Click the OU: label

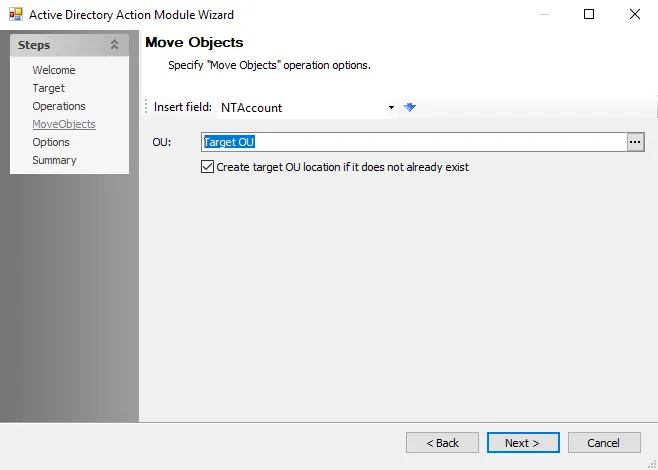click(x=162, y=142)
